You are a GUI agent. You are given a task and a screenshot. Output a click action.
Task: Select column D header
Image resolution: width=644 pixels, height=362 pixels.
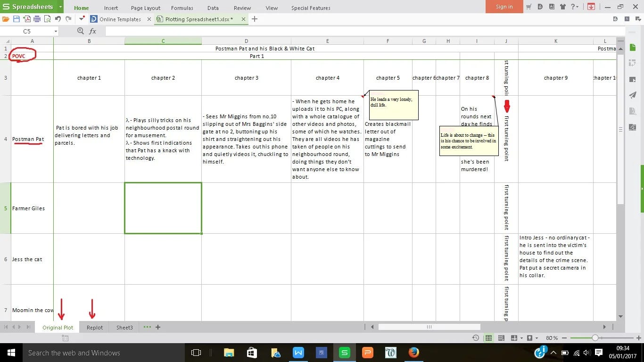(x=246, y=41)
